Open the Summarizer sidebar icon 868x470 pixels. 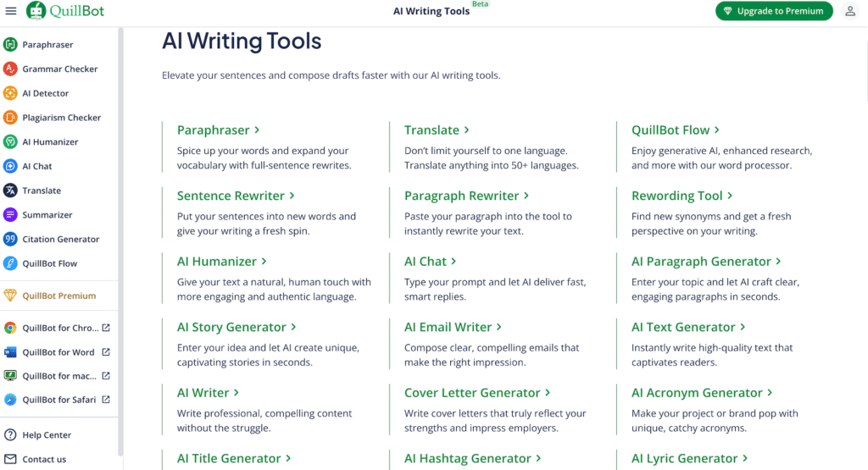pos(10,215)
